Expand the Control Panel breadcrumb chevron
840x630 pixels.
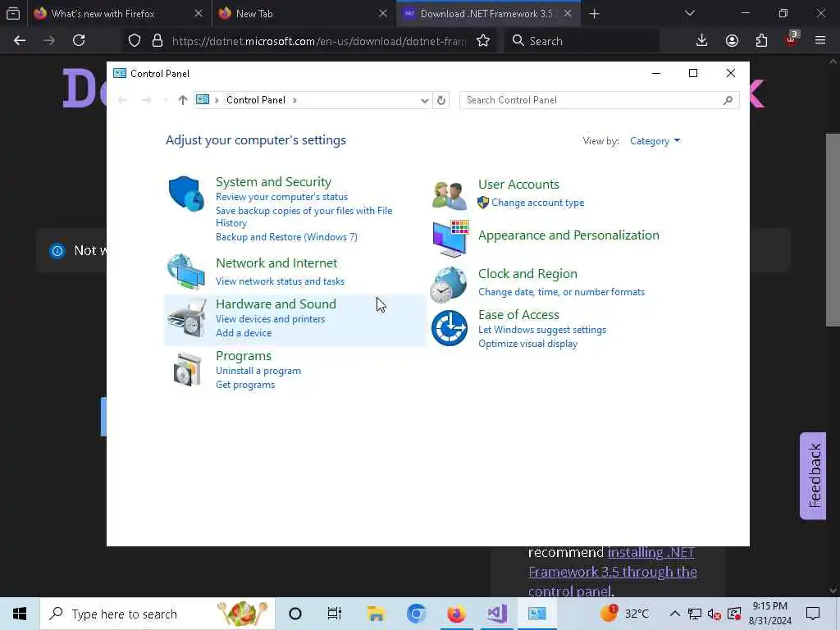pyautogui.click(x=294, y=100)
